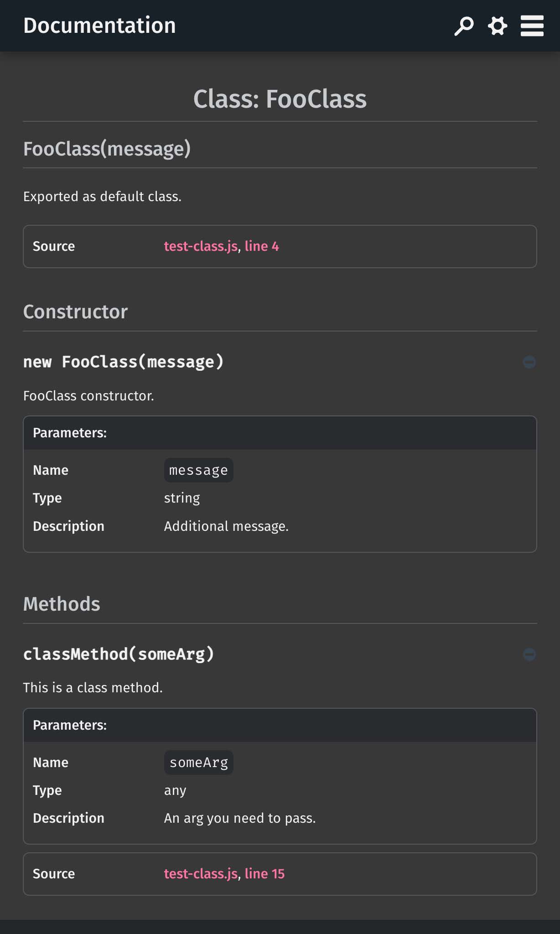Collapse the new FooClass(message) constructor section
Viewport: 560px width, 934px height.
click(x=529, y=362)
